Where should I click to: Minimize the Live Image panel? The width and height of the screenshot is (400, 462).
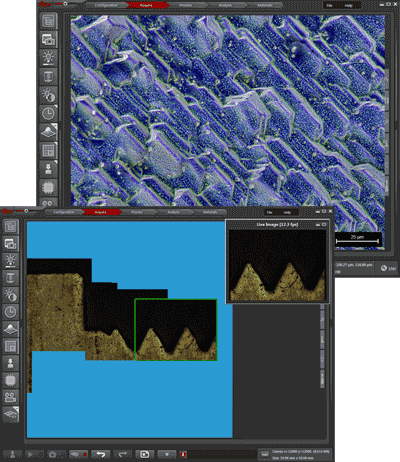(318, 225)
